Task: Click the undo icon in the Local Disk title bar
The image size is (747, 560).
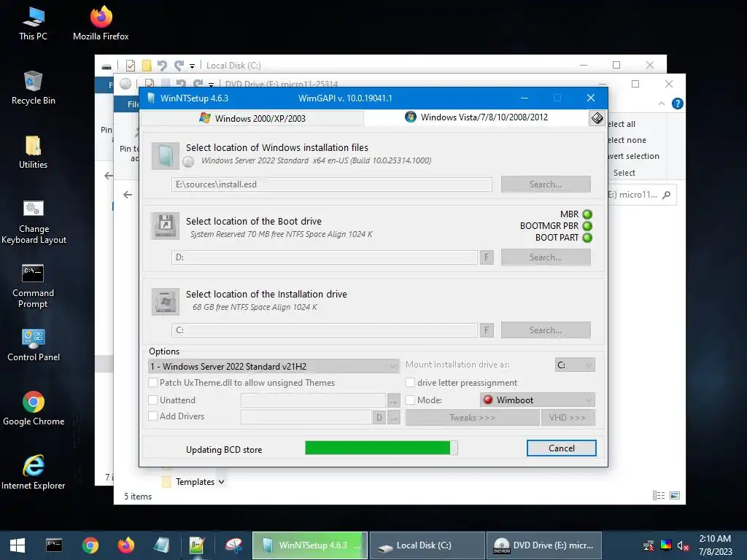Action: pos(162,66)
